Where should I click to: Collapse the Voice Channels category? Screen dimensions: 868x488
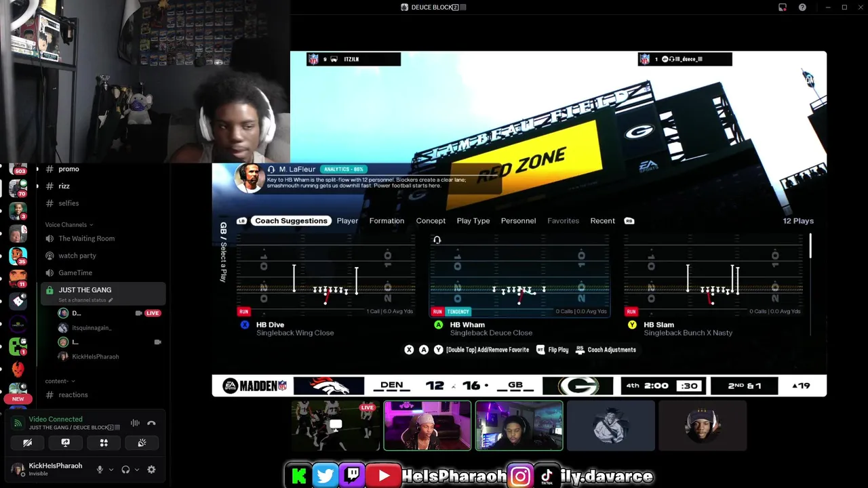[69, 224]
